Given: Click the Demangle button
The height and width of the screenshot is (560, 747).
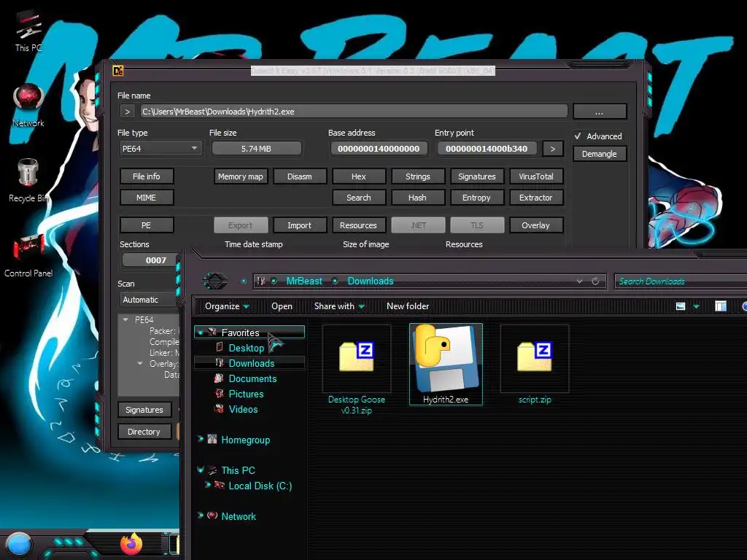Looking at the screenshot, I should 600,154.
